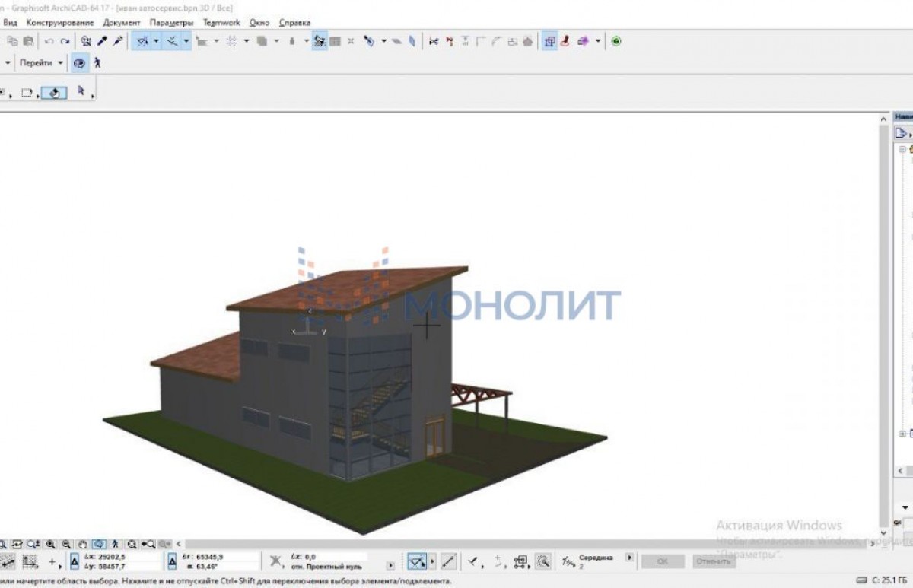Click the green circular go icon
913x588 pixels.
(616, 41)
